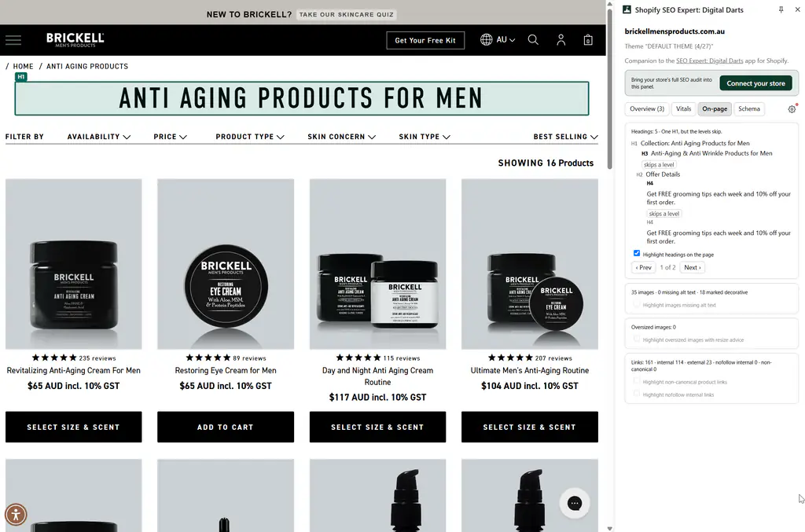Viewport: 805px width, 532px height.
Task: Open the Restoring Eye Cream product image
Action: 226,264
